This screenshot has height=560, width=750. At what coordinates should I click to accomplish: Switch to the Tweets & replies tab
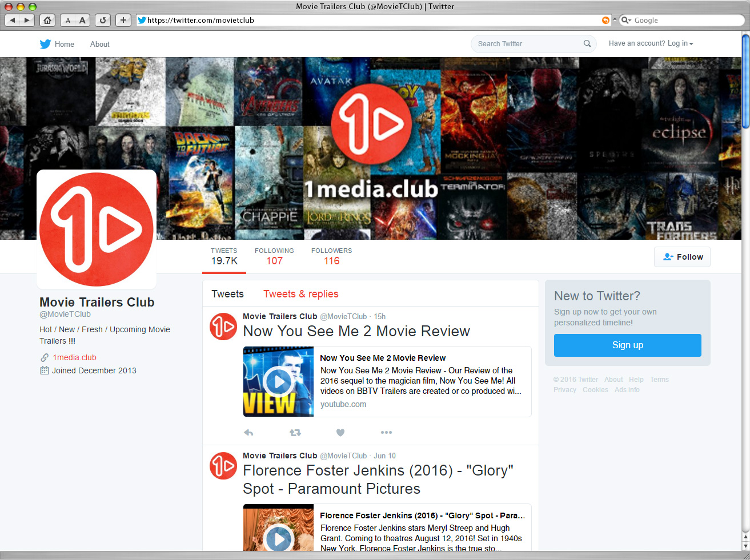tap(301, 294)
